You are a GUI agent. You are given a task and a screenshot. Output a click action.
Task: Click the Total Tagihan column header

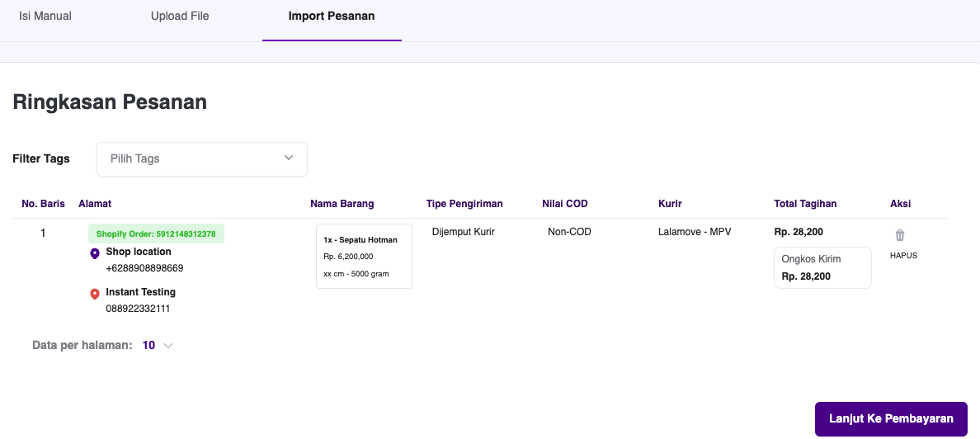click(806, 204)
